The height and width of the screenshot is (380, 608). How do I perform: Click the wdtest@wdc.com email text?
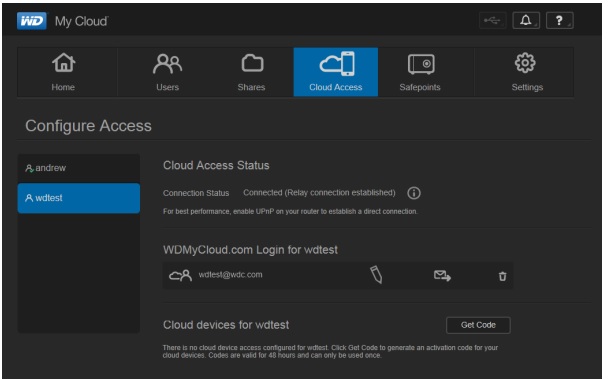230,275
